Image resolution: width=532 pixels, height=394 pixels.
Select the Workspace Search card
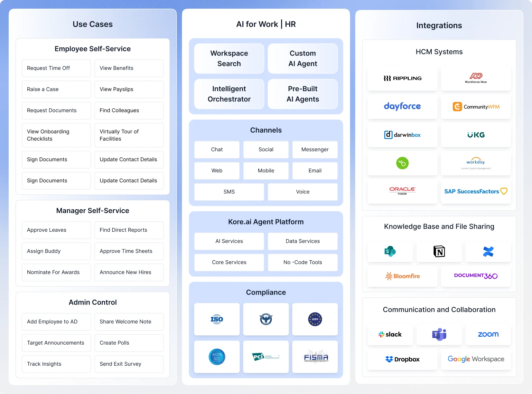tap(229, 58)
